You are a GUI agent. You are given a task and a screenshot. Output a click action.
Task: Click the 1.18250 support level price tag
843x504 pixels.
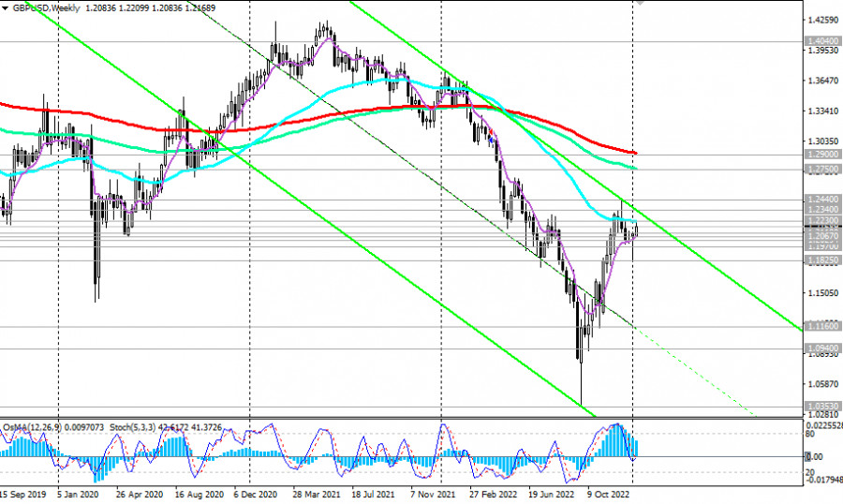pos(822,260)
